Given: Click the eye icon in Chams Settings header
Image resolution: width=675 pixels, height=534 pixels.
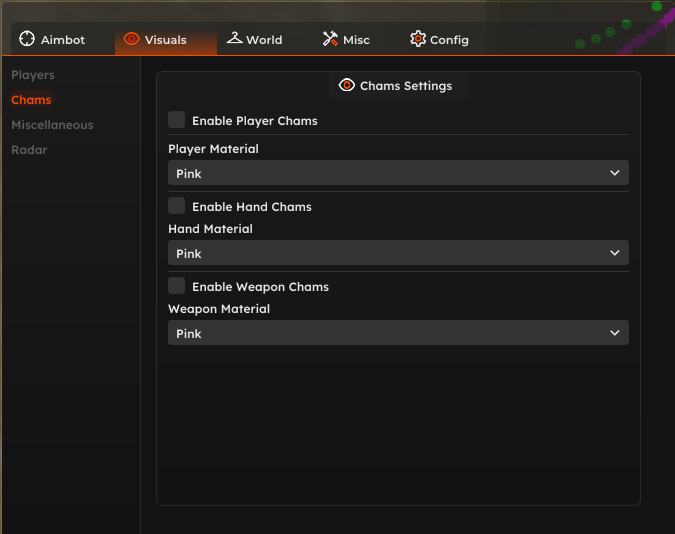Looking at the screenshot, I should (x=347, y=85).
